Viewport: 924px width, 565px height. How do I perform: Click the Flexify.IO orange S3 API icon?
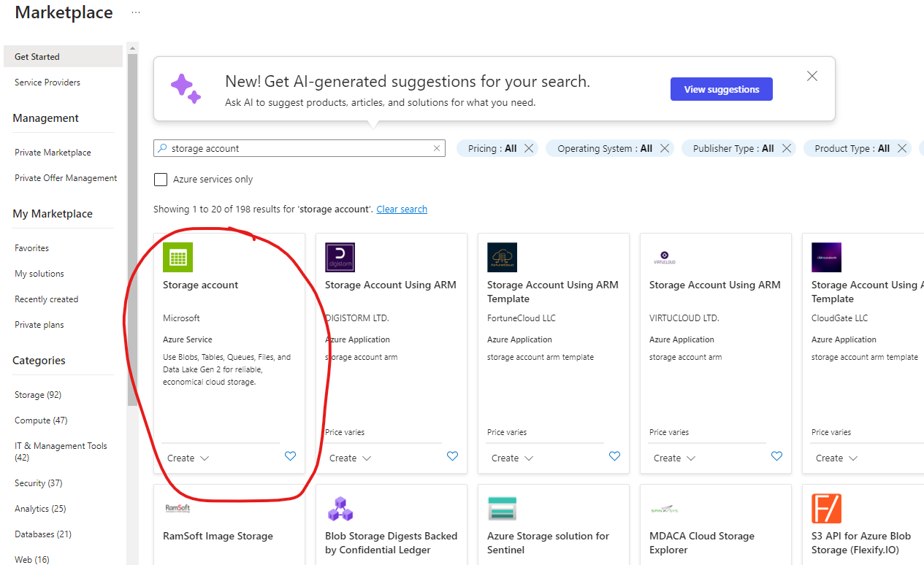coord(826,508)
